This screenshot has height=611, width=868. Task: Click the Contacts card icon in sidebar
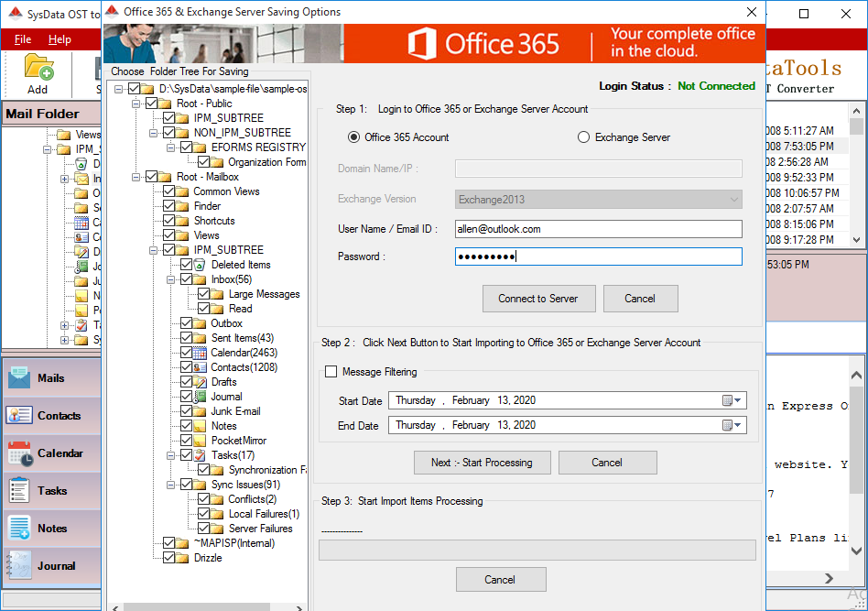pyautogui.click(x=19, y=416)
